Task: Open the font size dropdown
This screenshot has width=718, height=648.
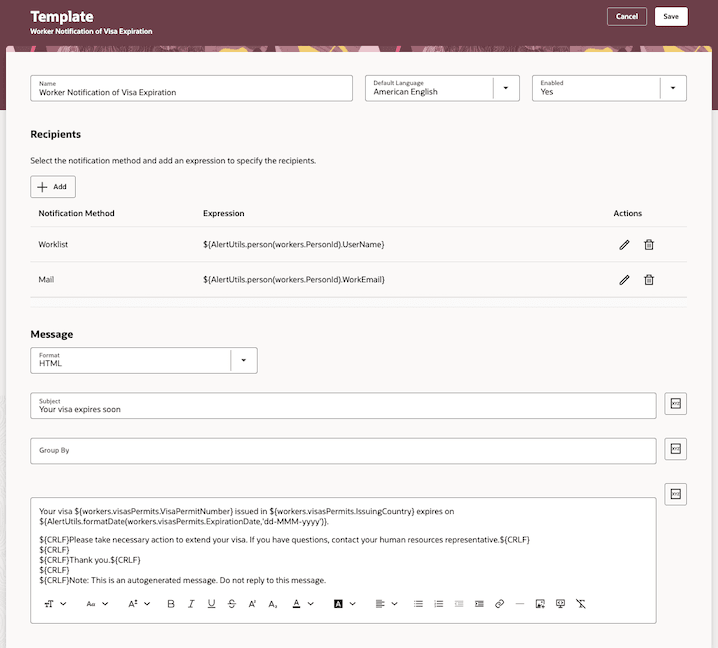Action: pos(139,604)
